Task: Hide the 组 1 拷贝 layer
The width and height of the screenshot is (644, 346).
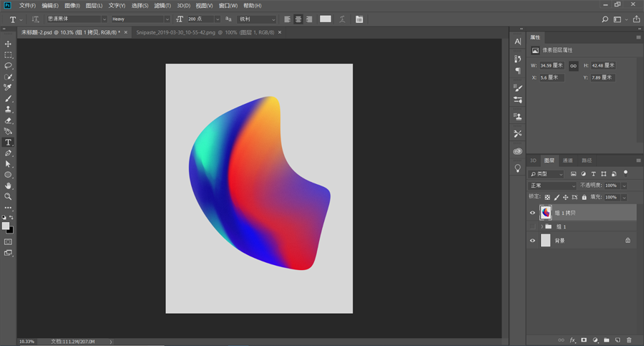Action: click(x=532, y=213)
